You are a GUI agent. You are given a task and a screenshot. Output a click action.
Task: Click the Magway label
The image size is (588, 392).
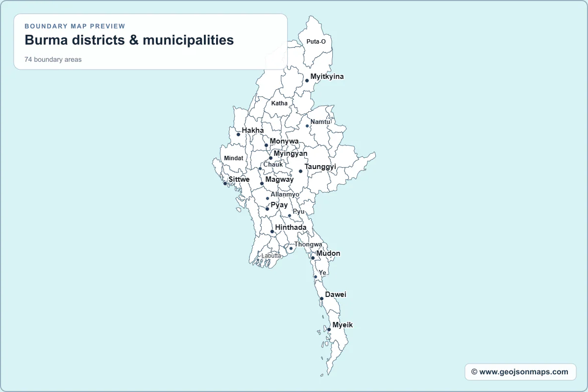pos(279,179)
